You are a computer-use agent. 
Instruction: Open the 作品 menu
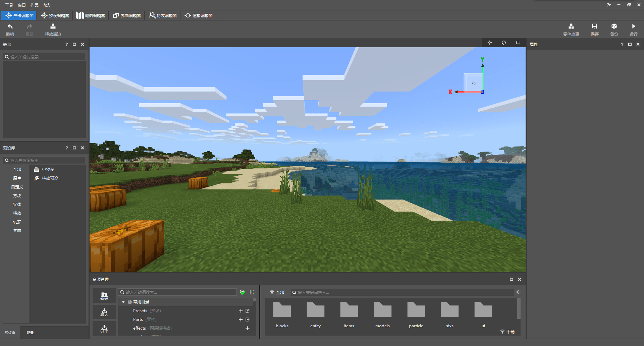[35, 5]
